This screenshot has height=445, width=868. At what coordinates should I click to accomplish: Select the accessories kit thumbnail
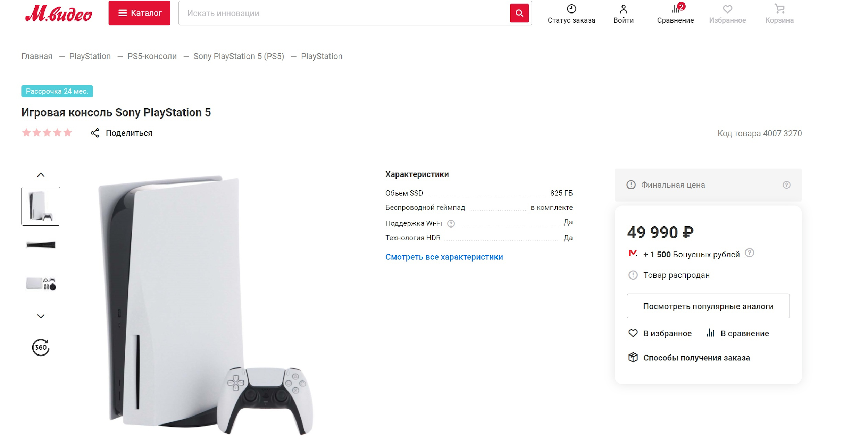coord(41,283)
